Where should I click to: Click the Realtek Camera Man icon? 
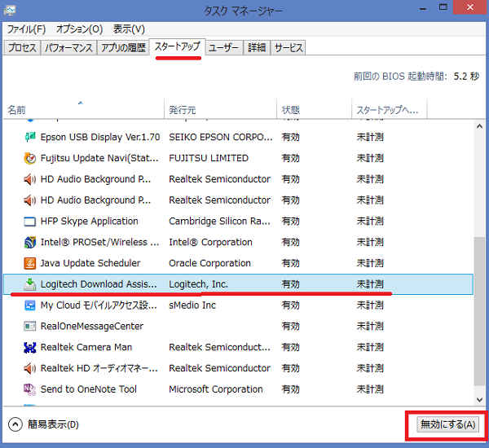tap(30, 348)
